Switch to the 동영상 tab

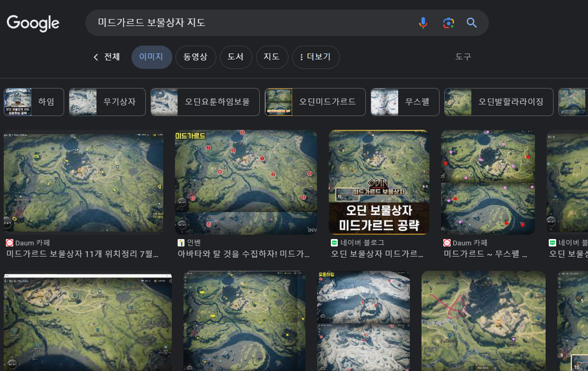[x=195, y=57]
